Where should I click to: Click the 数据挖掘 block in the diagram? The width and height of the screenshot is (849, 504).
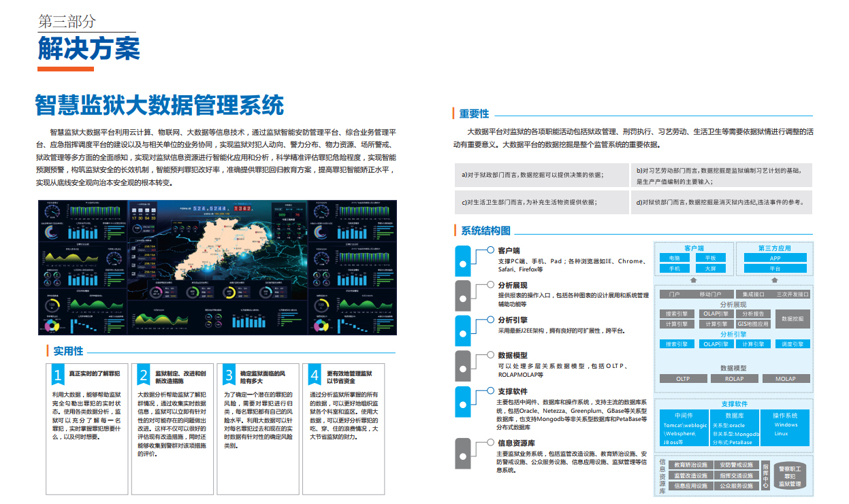793,319
